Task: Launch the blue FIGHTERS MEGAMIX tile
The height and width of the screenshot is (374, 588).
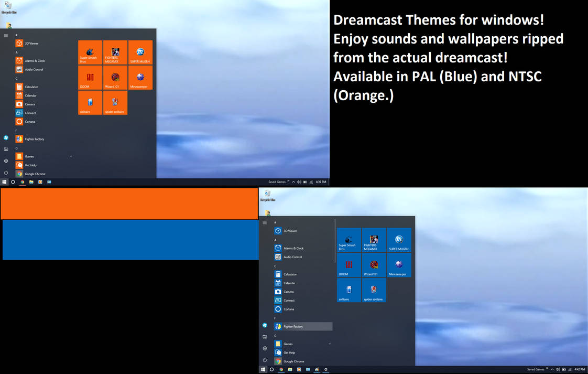Action: coord(374,240)
